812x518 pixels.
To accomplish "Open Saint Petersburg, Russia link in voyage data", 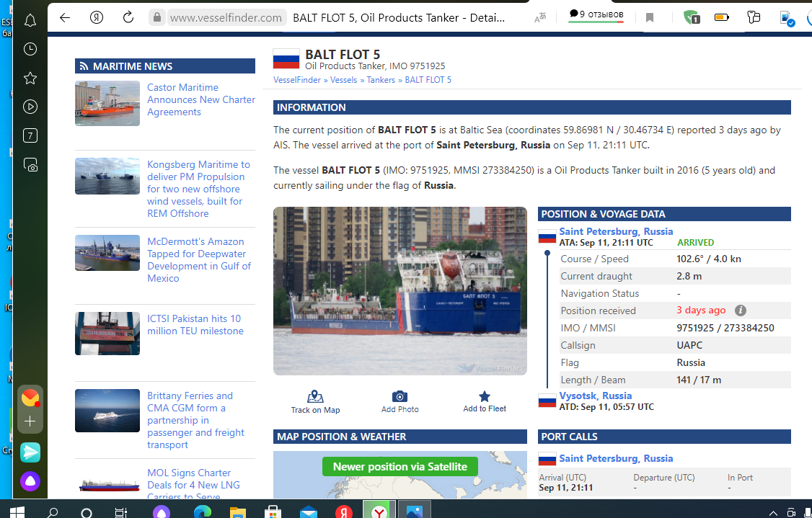I will [x=616, y=231].
